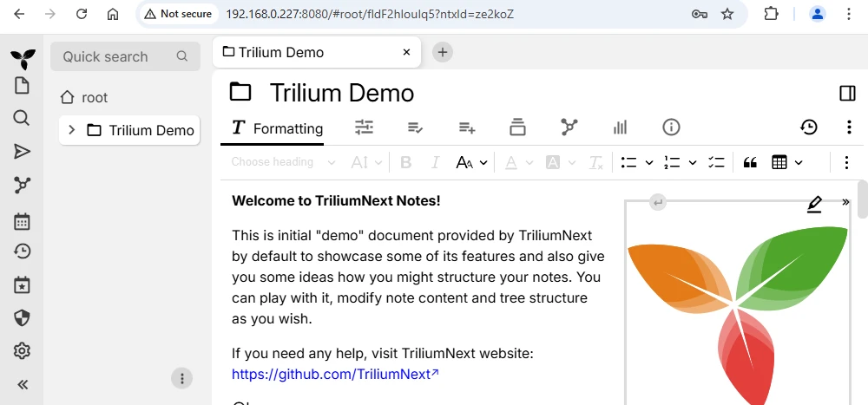Change the note icon folder button

pyautogui.click(x=240, y=92)
